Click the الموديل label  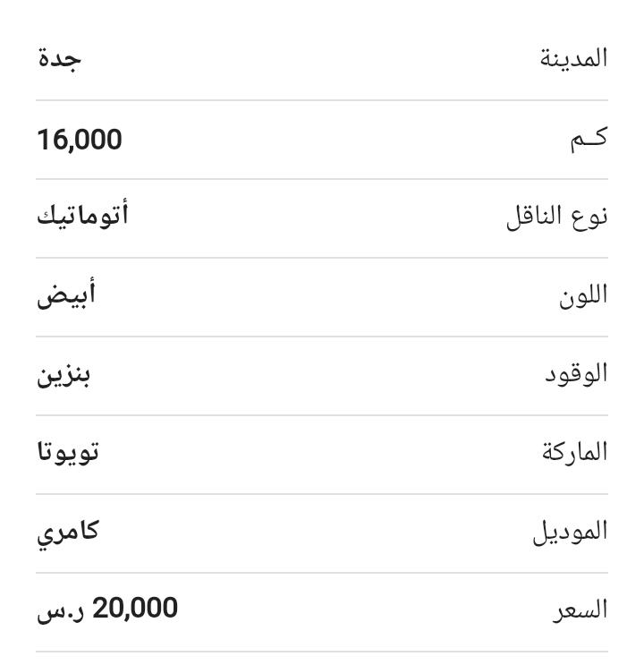[x=571, y=532]
